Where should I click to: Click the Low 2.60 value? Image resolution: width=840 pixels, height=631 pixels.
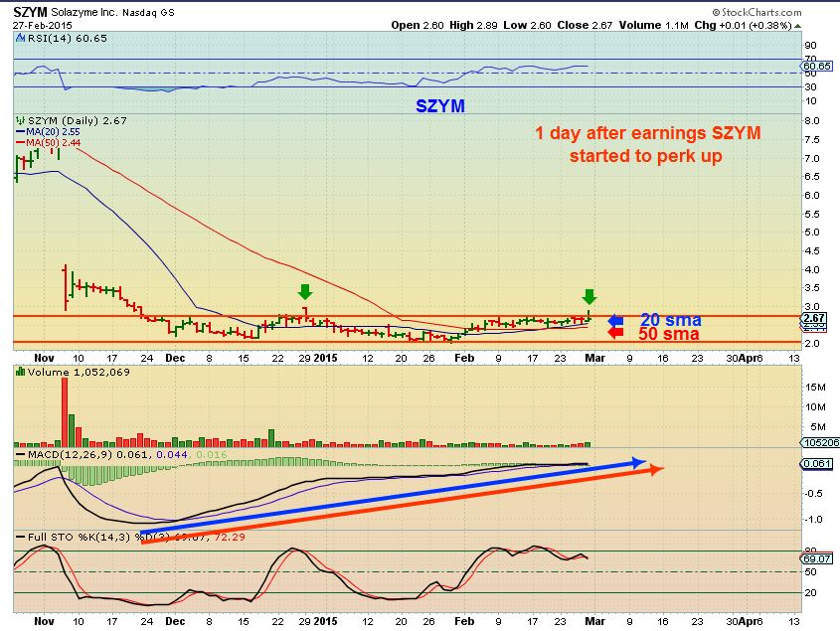527,25
